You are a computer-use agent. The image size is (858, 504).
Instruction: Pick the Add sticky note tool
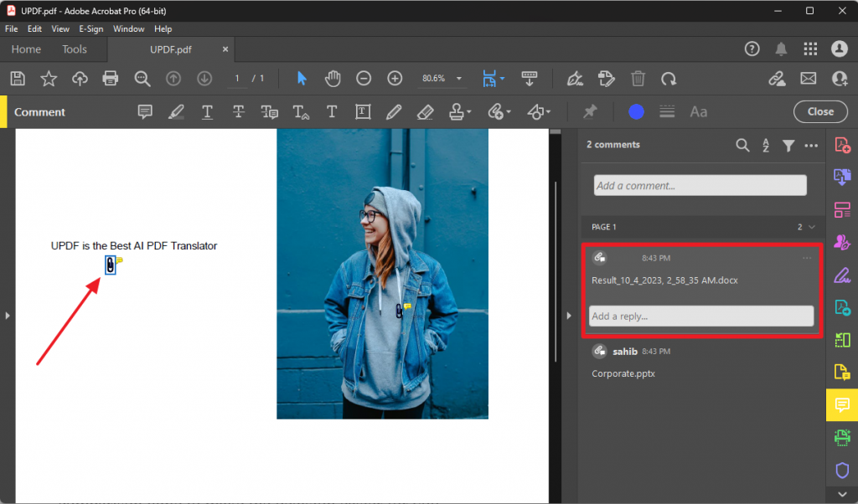pos(145,111)
